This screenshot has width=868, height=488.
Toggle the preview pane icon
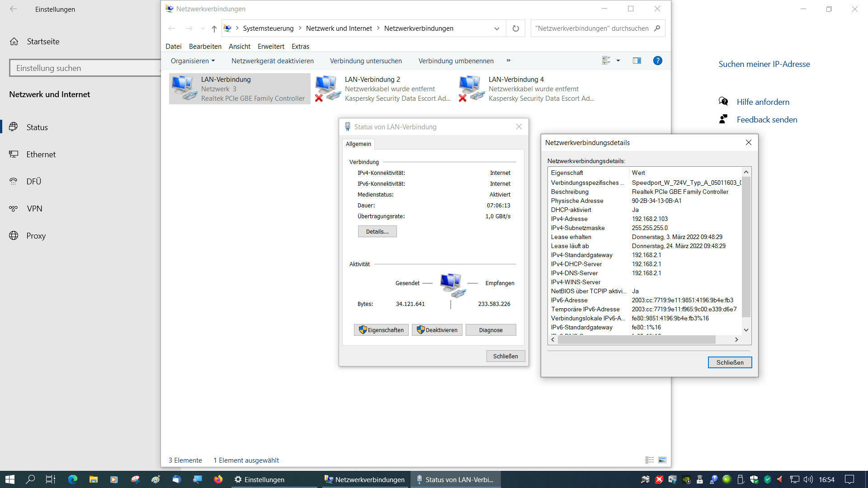(637, 61)
